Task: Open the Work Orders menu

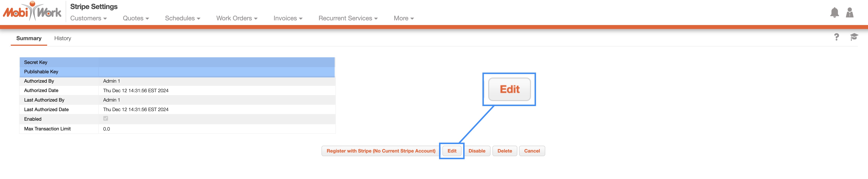Action: click(237, 18)
